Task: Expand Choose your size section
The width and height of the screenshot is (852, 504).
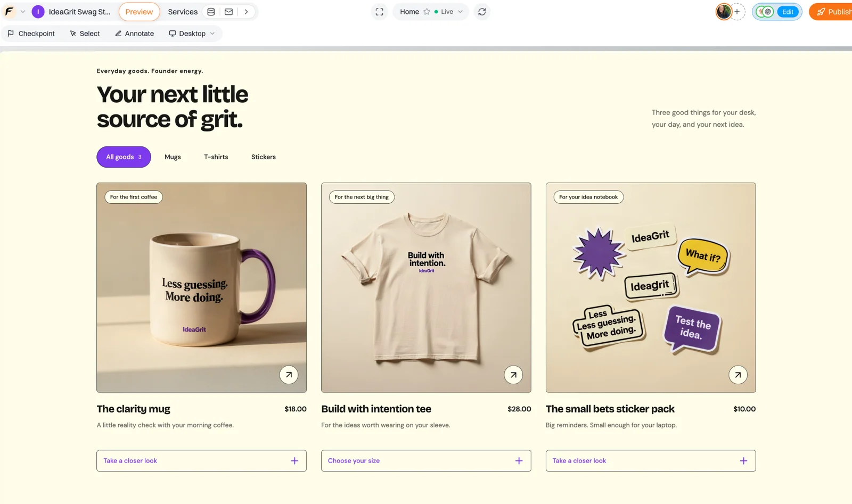Action: 426,461
